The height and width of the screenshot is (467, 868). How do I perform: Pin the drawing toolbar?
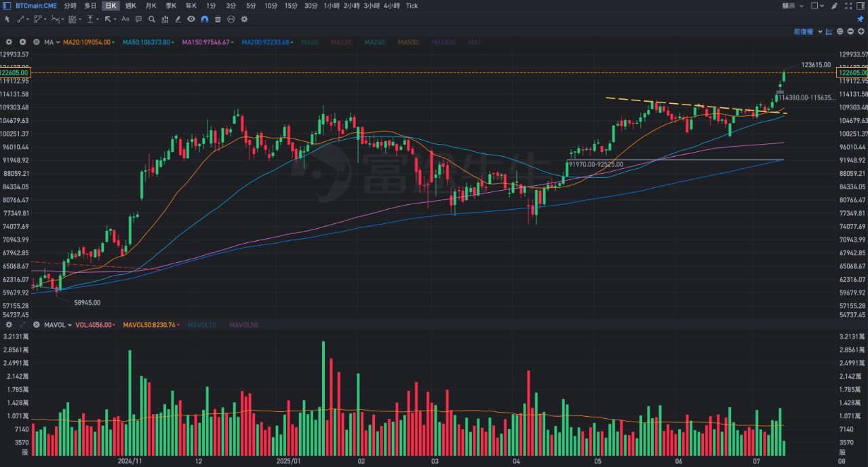860,19
